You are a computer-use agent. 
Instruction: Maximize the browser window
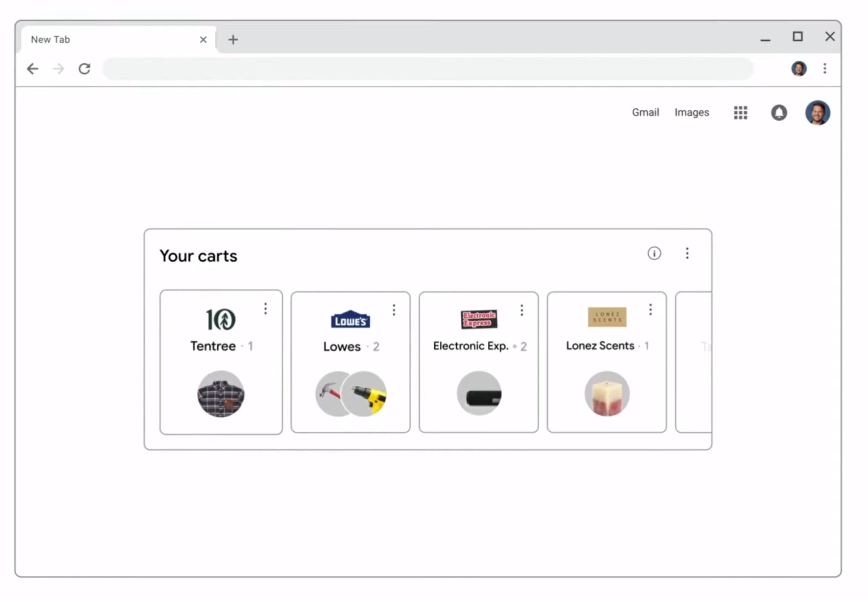(797, 36)
